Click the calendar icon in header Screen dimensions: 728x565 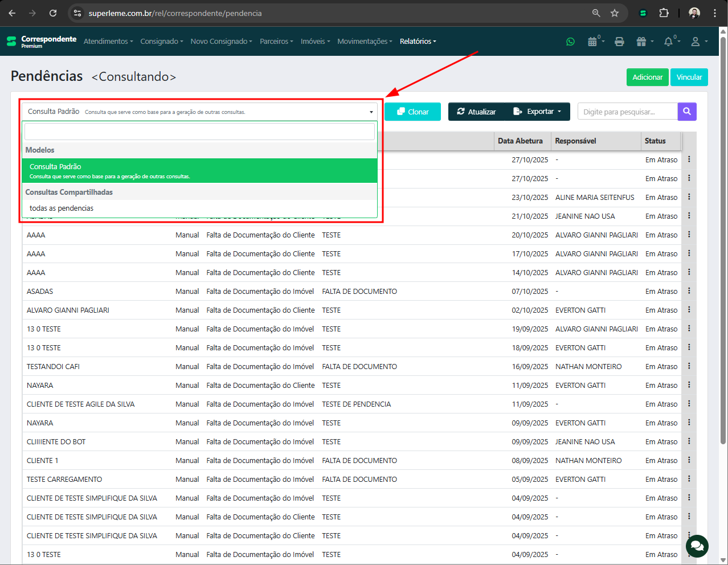coord(593,42)
